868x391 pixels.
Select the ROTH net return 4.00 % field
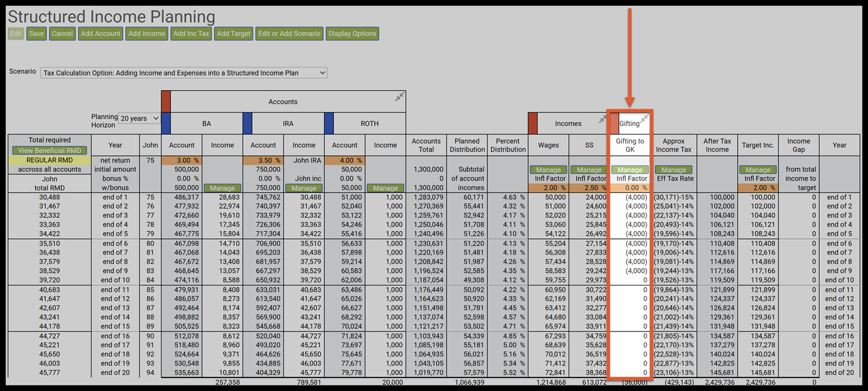pyautogui.click(x=345, y=160)
